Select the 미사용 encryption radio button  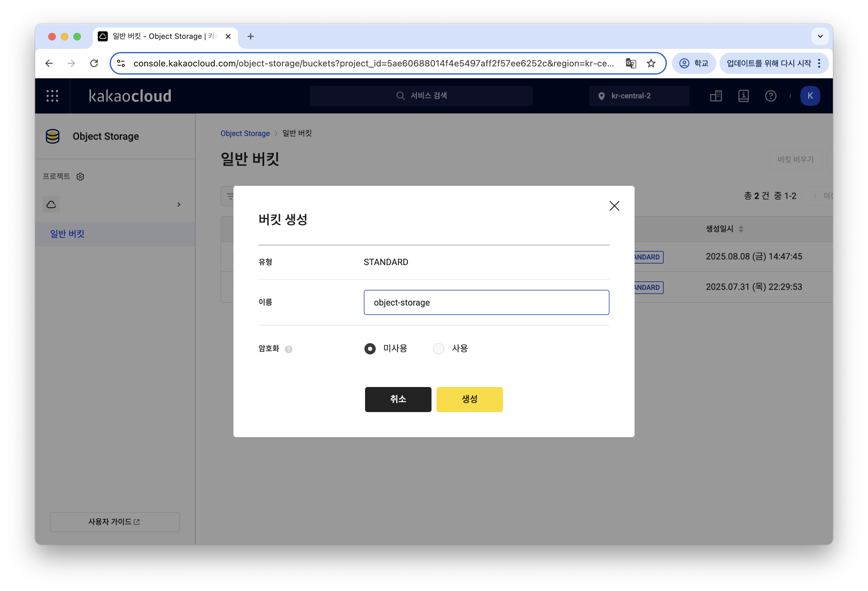[x=370, y=348]
